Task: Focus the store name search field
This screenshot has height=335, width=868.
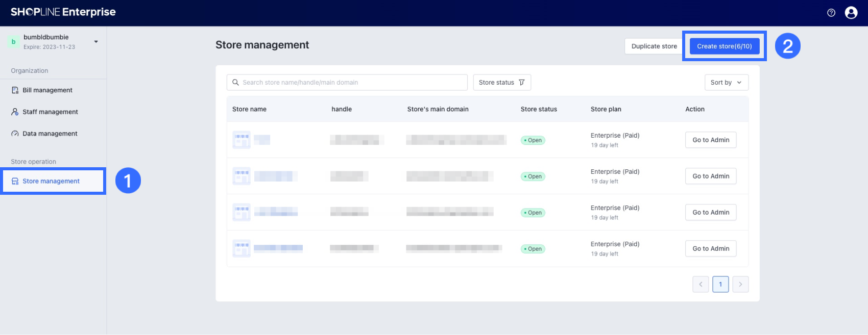Action: click(347, 83)
